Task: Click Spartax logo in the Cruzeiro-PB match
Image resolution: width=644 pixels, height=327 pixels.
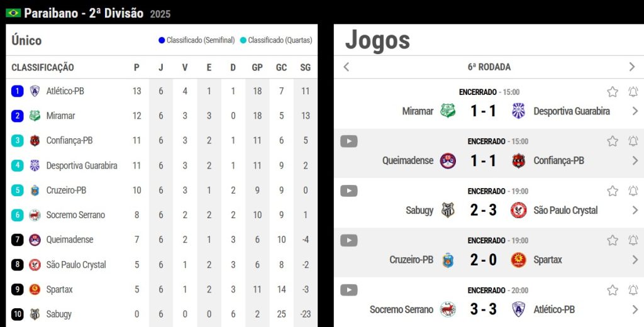Action: point(518,260)
